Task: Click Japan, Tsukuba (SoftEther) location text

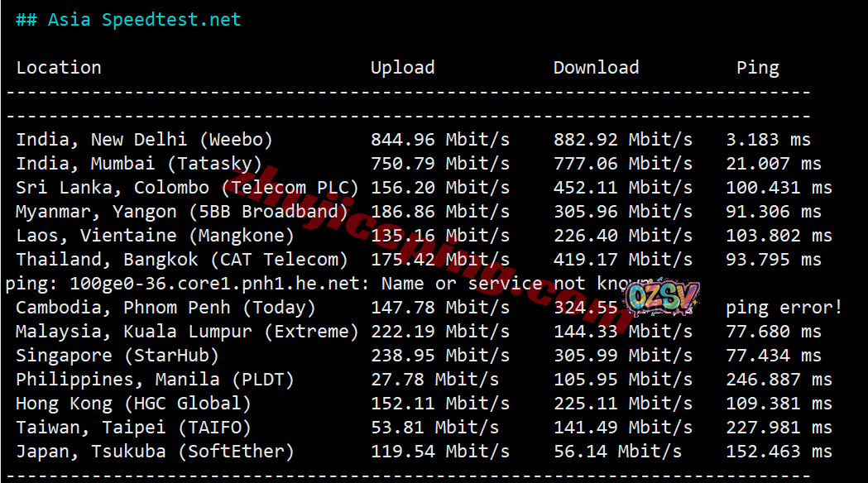Action: [155, 452]
